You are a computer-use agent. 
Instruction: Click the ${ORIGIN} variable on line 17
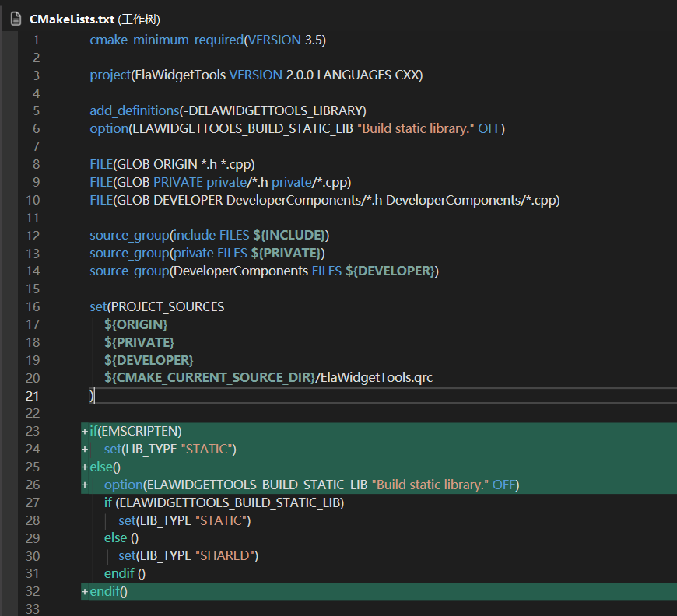pos(135,324)
